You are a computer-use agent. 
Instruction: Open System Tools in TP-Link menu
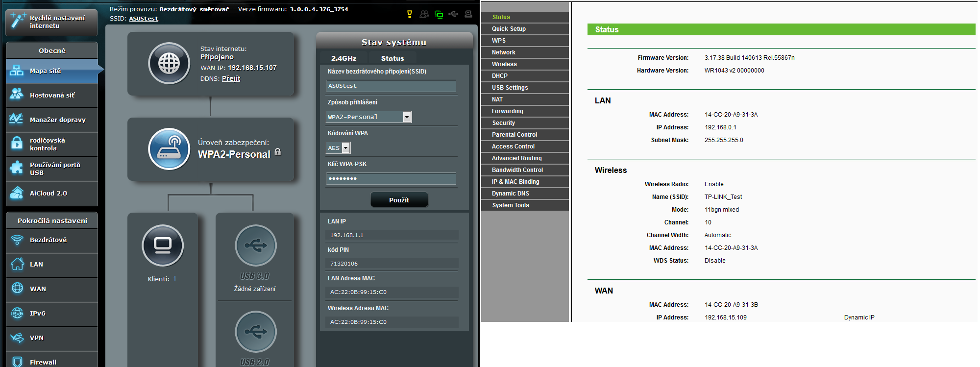click(x=510, y=205)
